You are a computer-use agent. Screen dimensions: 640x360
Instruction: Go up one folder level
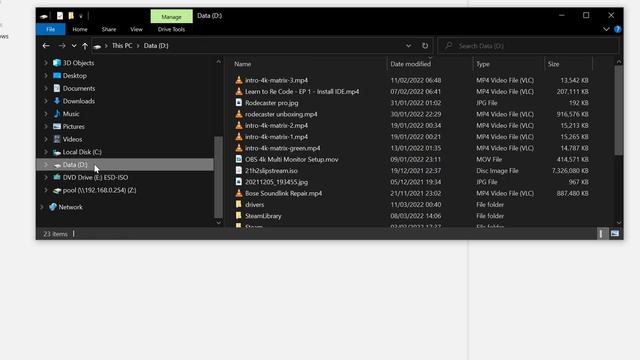tap(85, 46)
